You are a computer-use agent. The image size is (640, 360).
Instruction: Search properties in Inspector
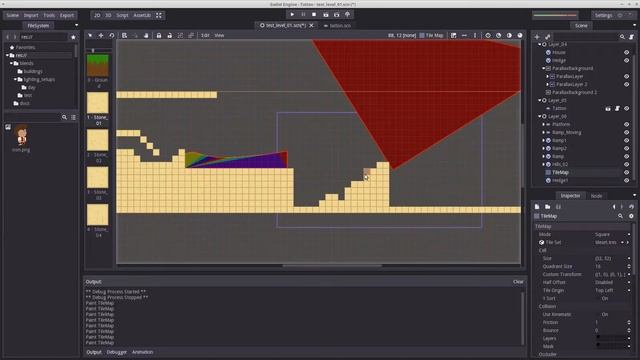[620, 216]
